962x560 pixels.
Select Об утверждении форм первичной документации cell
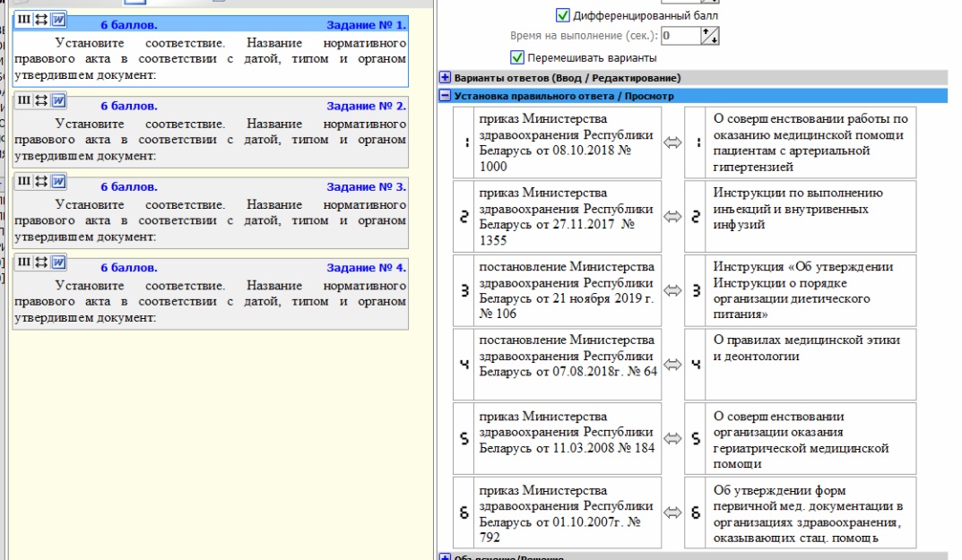[x=810, y=513]
